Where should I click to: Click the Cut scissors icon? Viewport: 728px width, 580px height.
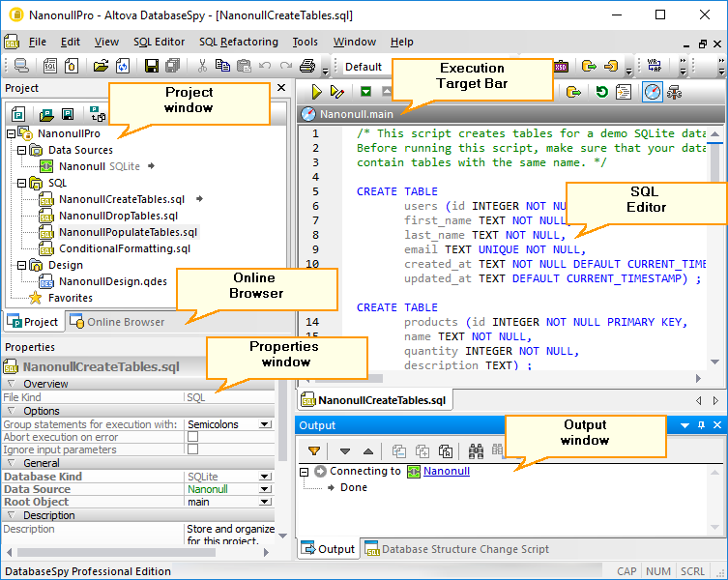point(202,66)
